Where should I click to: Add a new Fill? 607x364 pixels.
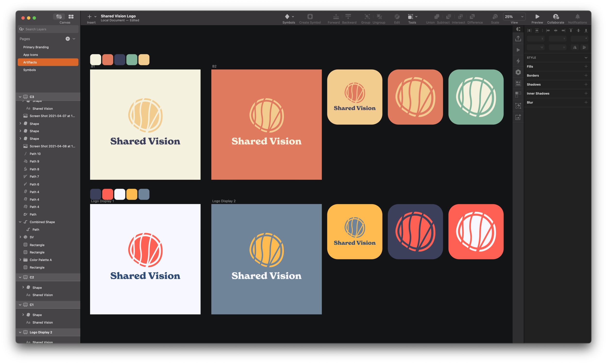click(586, 66)
